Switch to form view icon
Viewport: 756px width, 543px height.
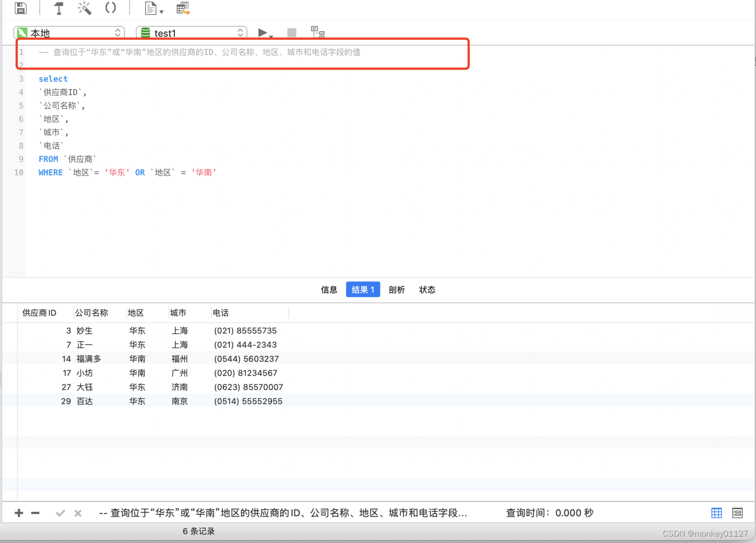tap(737, 513)
